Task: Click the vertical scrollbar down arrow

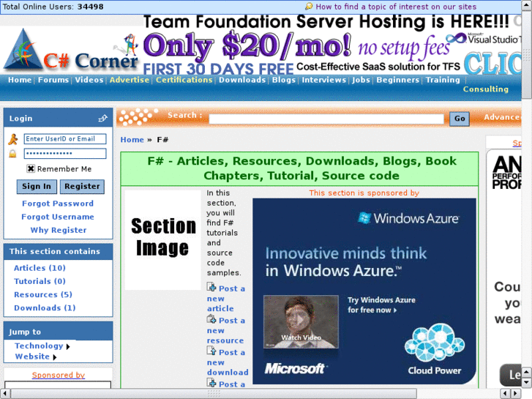Action: [x=527, y=382]
